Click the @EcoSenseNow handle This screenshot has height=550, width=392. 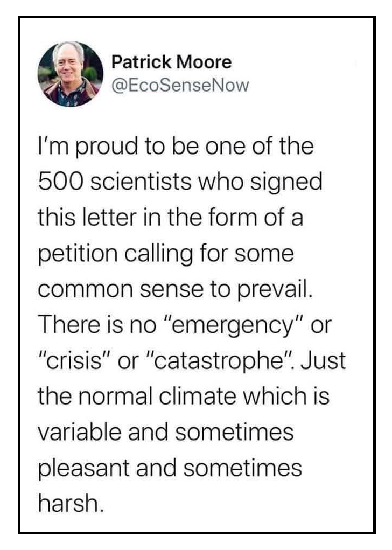[180, 85]
